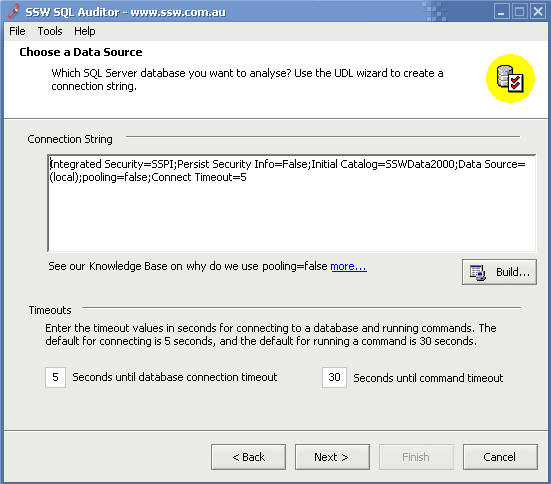
Task: Click inside the Connection String text box
Action: click(292, 203)
